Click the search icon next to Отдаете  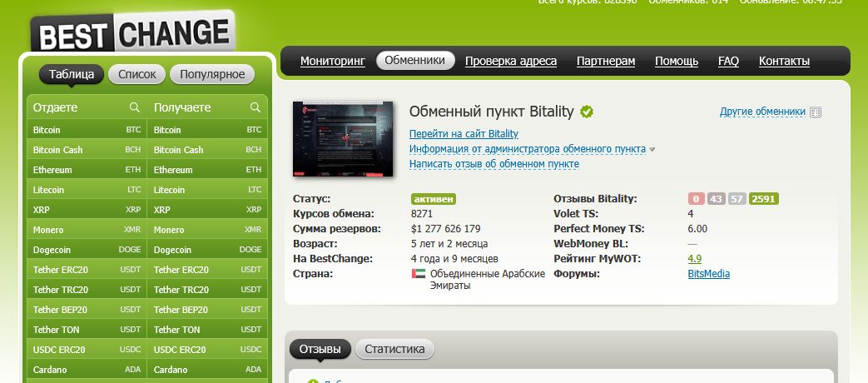pos(135,107)
